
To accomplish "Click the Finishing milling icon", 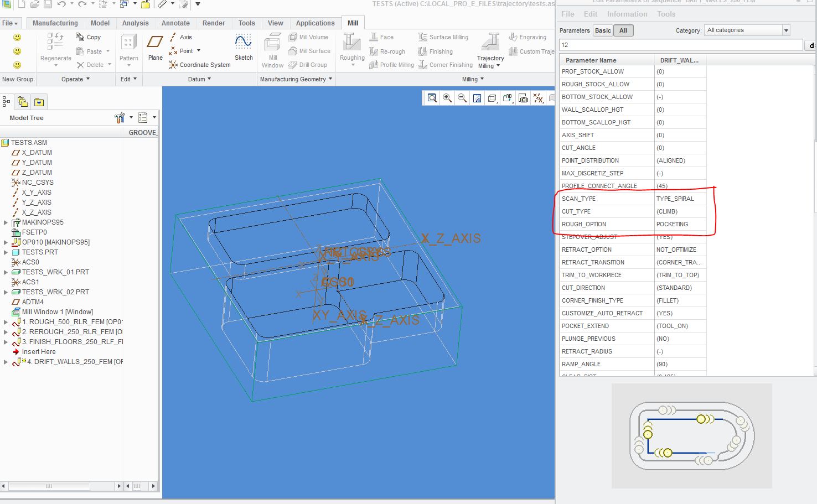I will click(423, 51).
